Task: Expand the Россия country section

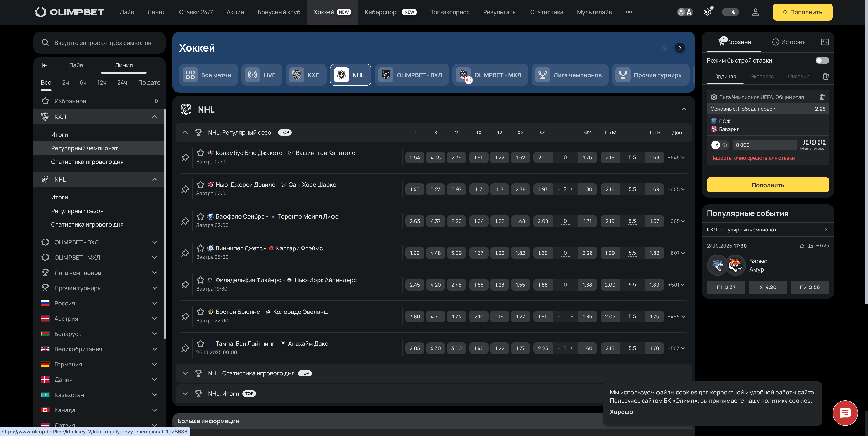Action: 155,303
